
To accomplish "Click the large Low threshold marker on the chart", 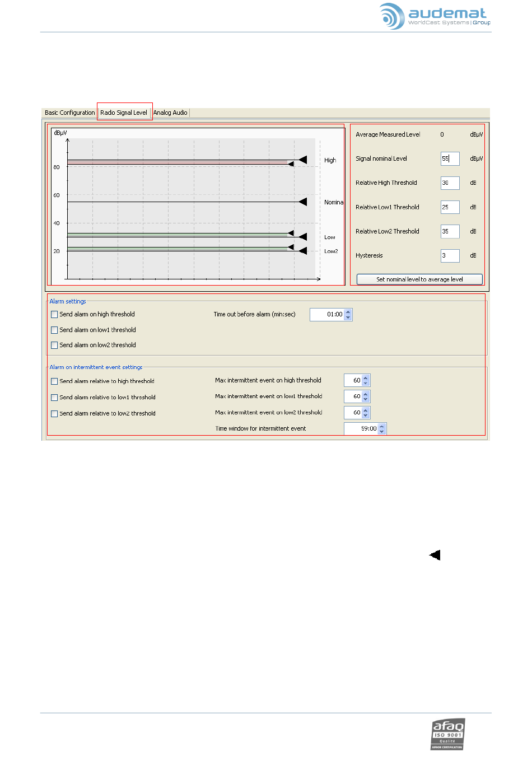I will [x=303, y=237].
